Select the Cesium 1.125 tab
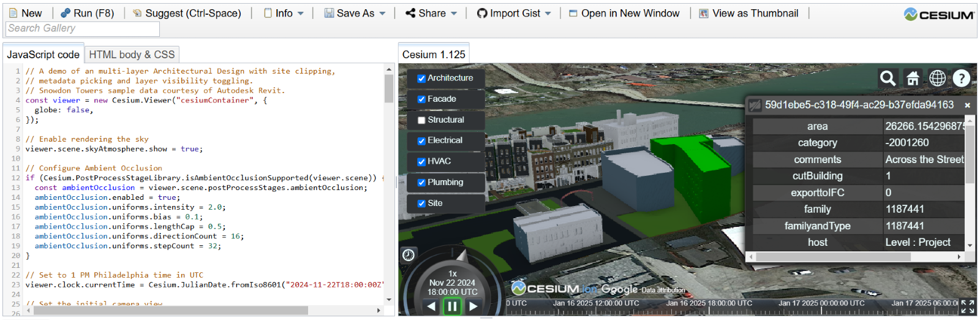The height and width of the screenshot is (320, 980). [x=434, y=55]
